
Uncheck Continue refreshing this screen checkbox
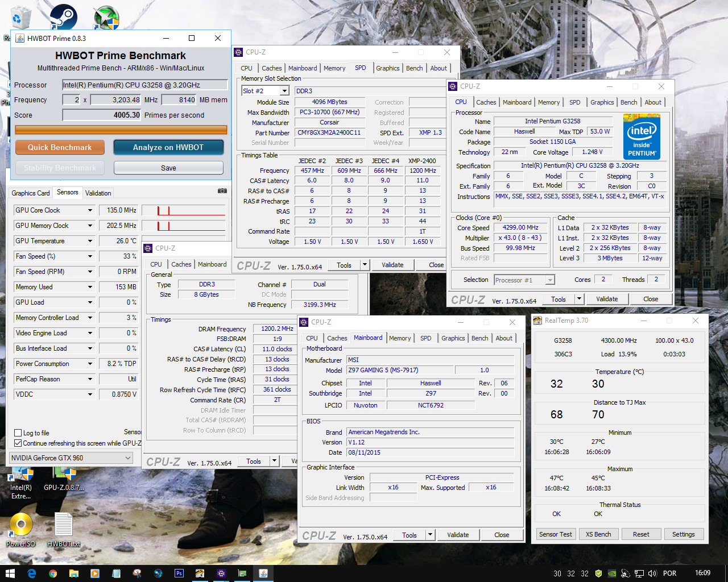[x=18, y=443]
